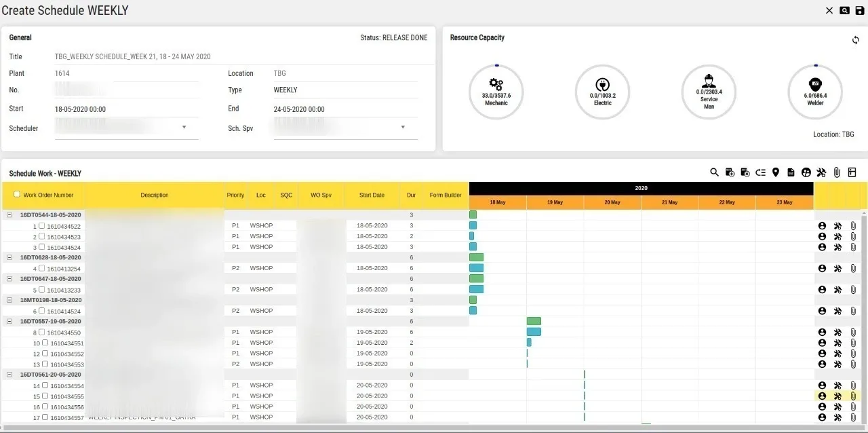Click the Start Date column header
This screenshot has width=868, height=433.
coord(372,195)
